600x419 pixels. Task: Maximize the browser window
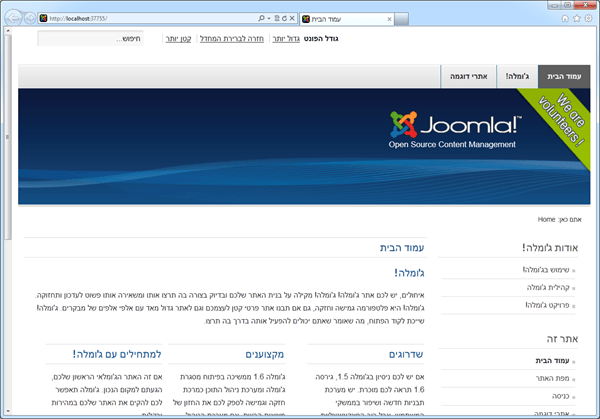coord(567,5)
